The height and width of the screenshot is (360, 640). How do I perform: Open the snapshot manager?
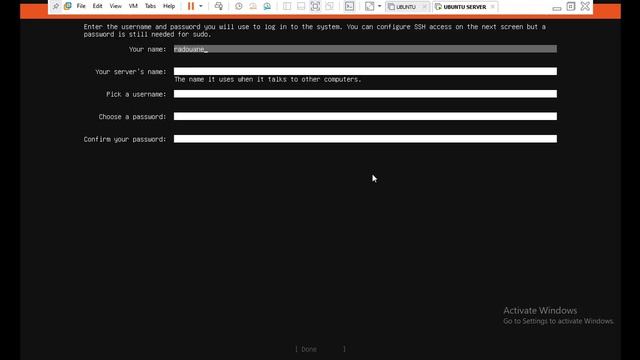tap(267, 6)
